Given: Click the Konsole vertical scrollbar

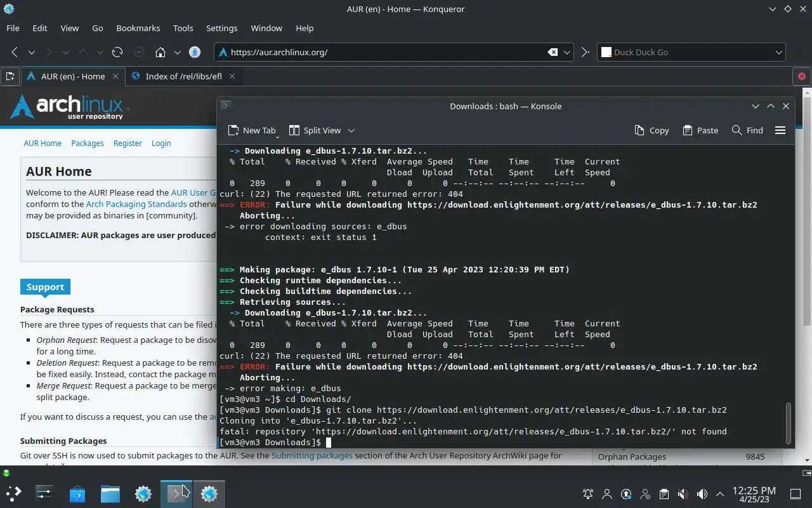Looking at the screenshot, I should point(789,423).
